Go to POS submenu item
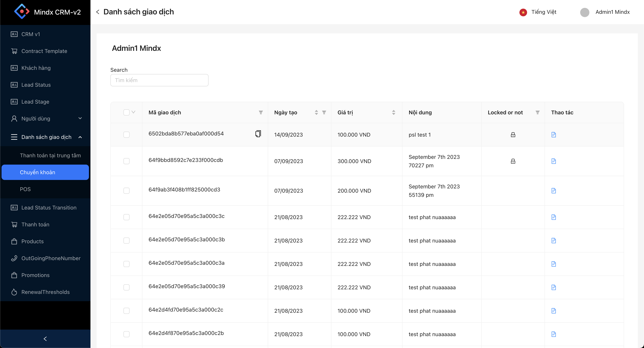The image size is (644, 348). click(25, 189)
